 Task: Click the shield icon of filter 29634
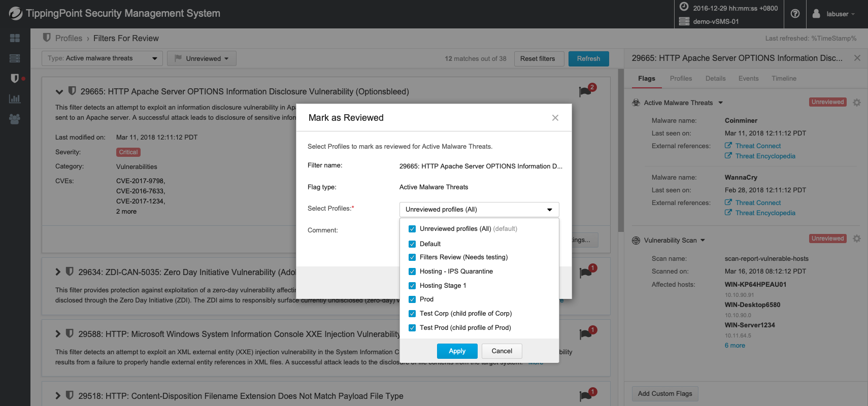tap(70, 272)
